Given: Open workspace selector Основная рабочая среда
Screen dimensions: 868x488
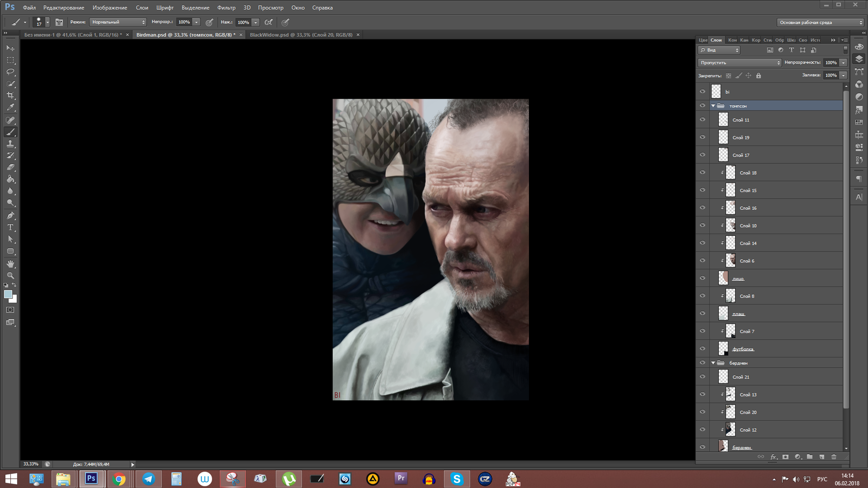Looking at the screenshot, I should point(820,22).
